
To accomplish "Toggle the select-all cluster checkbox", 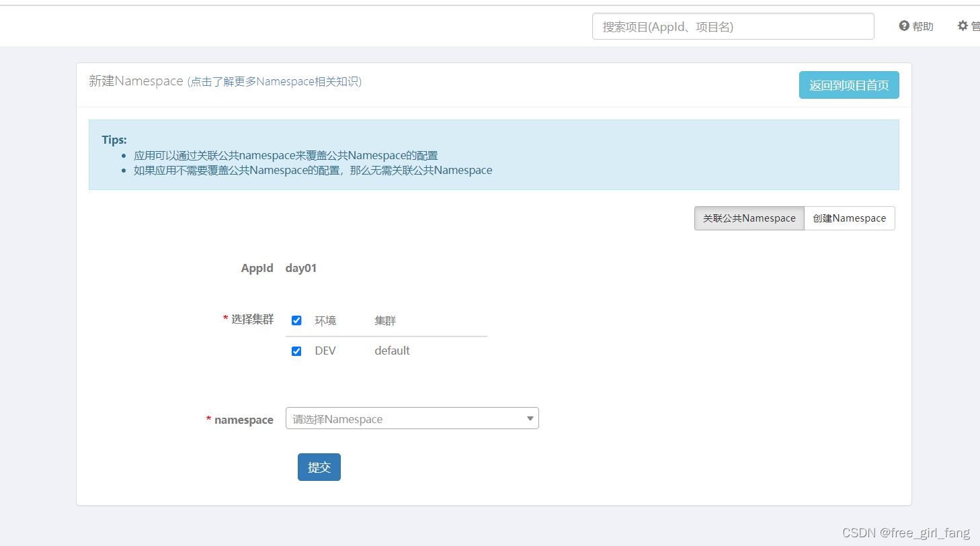I will [x=296, y=320].
